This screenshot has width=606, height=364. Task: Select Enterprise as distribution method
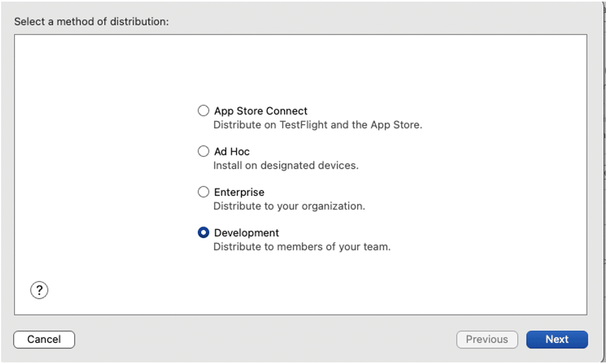pyautogui.click(x=203, y=192)
